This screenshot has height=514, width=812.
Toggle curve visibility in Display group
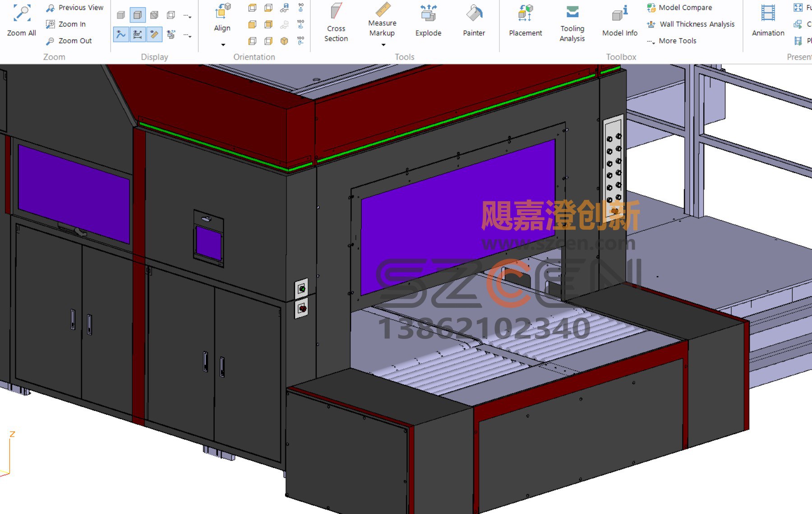click(121, 34)
